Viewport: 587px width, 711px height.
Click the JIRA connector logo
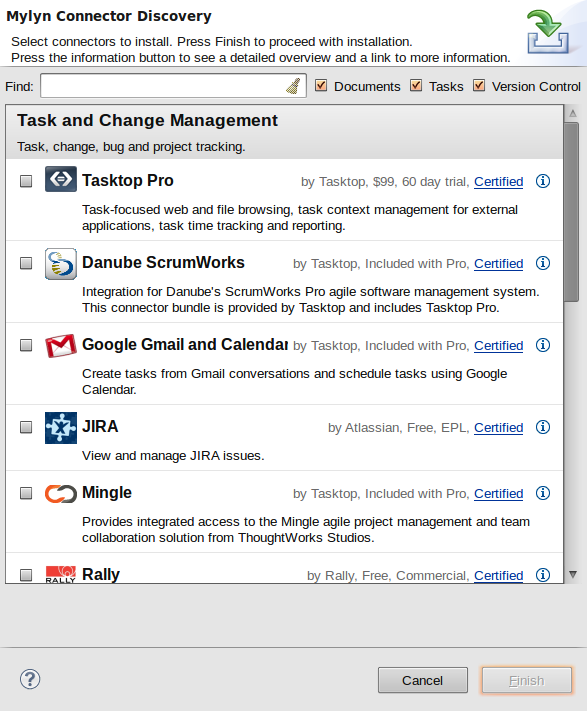tap(61, 428)
